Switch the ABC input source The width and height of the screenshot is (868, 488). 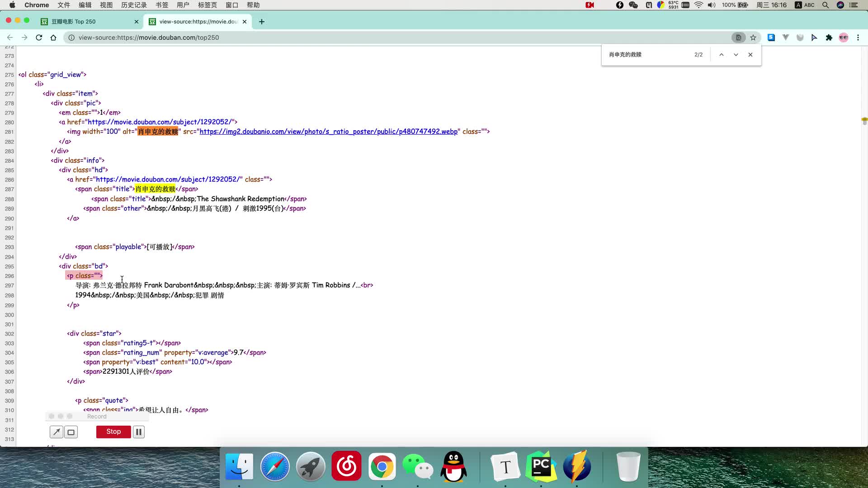click(x=805, y=5)
